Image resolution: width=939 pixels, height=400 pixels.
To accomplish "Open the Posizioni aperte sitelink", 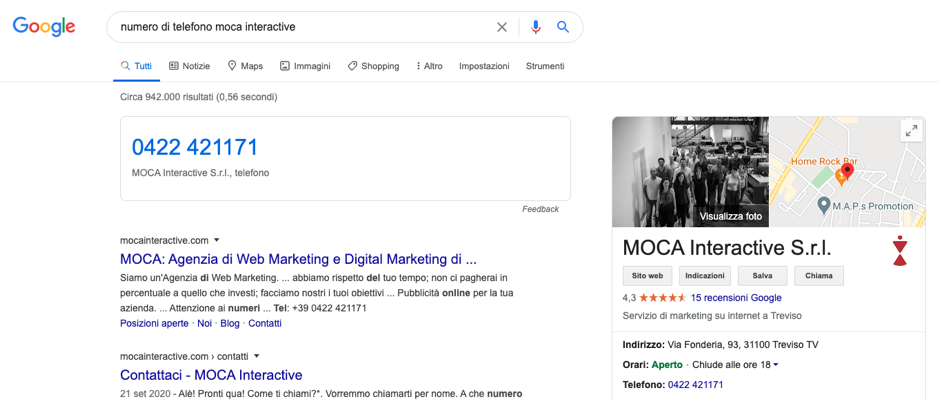I will [x=155, y=323].
